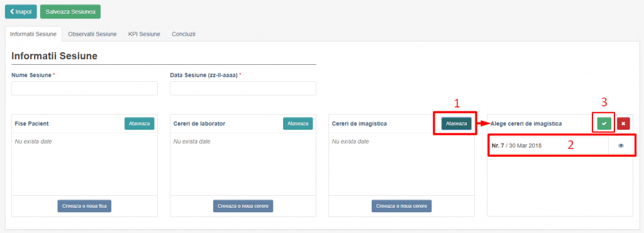Open the Observatii Sesiune tab
Screen dimensions: 644x233
92,34
